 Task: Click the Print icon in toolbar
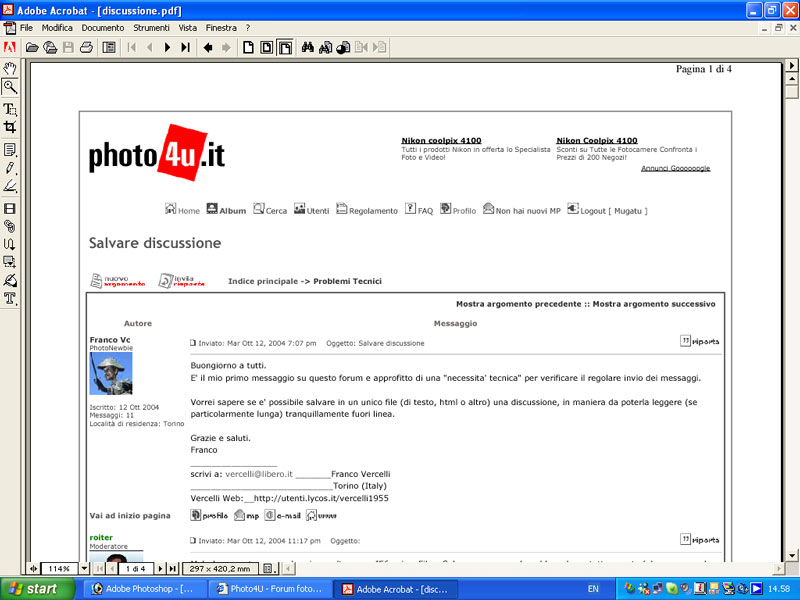coord(86,47)
